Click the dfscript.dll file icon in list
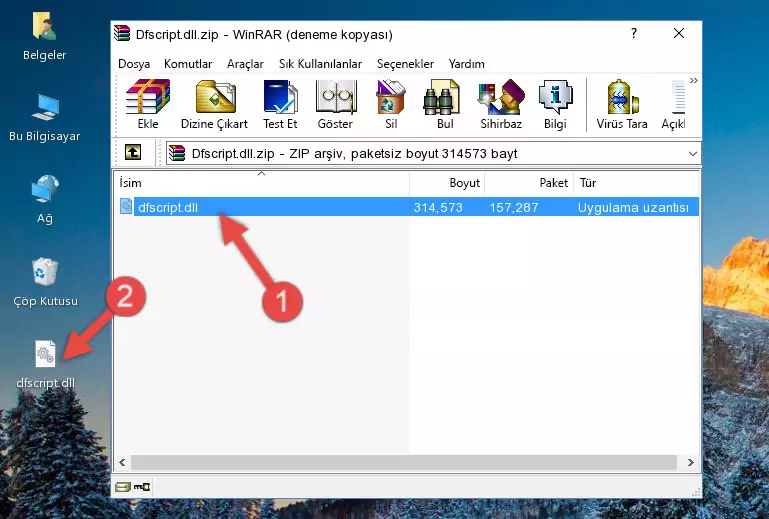769x519 pixels. (x=126, y=207)
